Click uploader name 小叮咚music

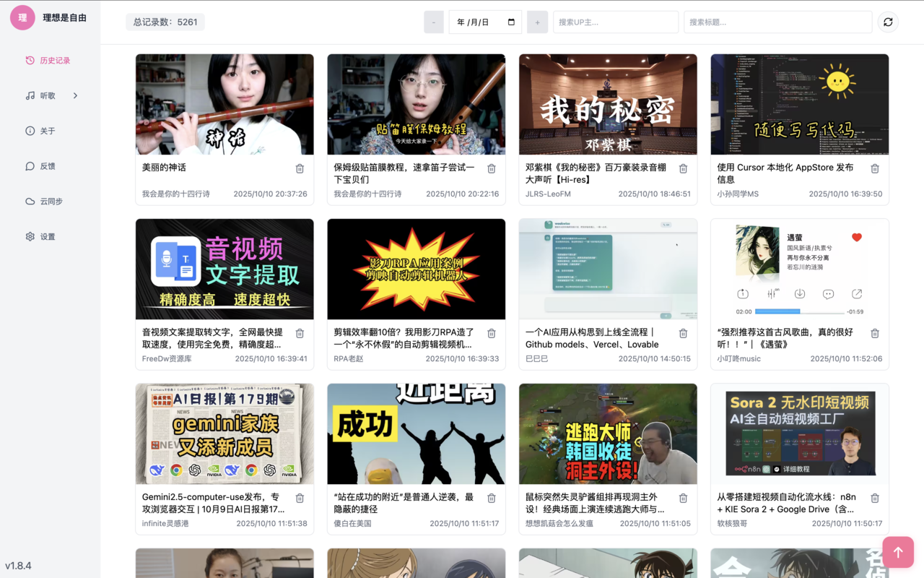tap(739, 358)
